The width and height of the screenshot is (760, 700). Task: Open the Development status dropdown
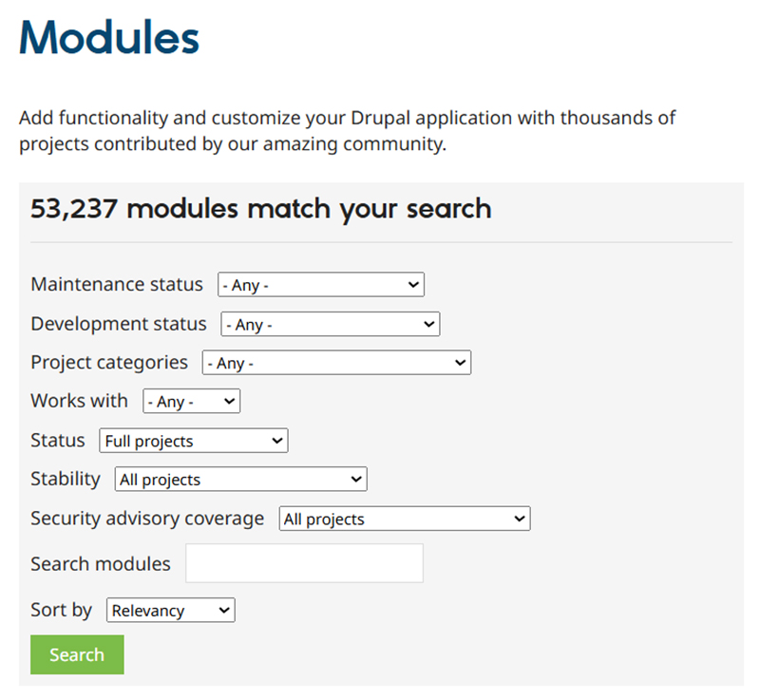point(330,324)
